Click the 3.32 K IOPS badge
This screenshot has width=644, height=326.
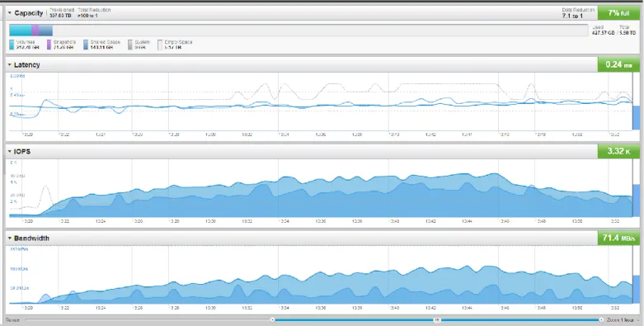618,151
